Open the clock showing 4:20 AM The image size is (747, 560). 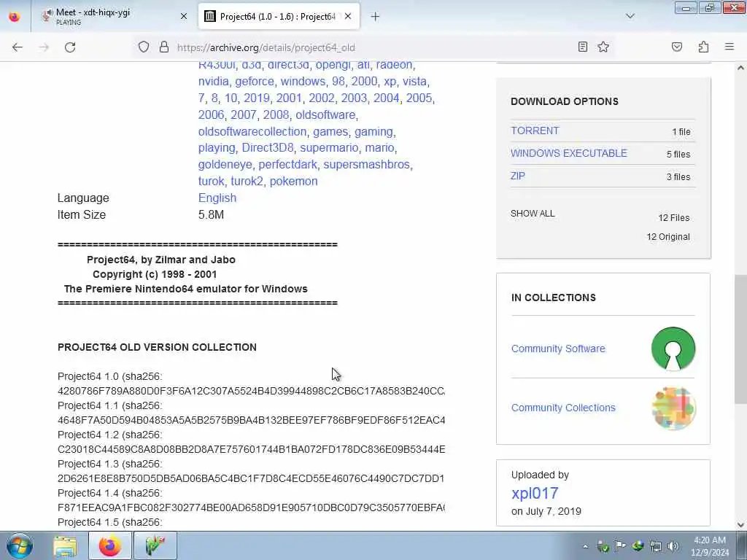(711, 546)
